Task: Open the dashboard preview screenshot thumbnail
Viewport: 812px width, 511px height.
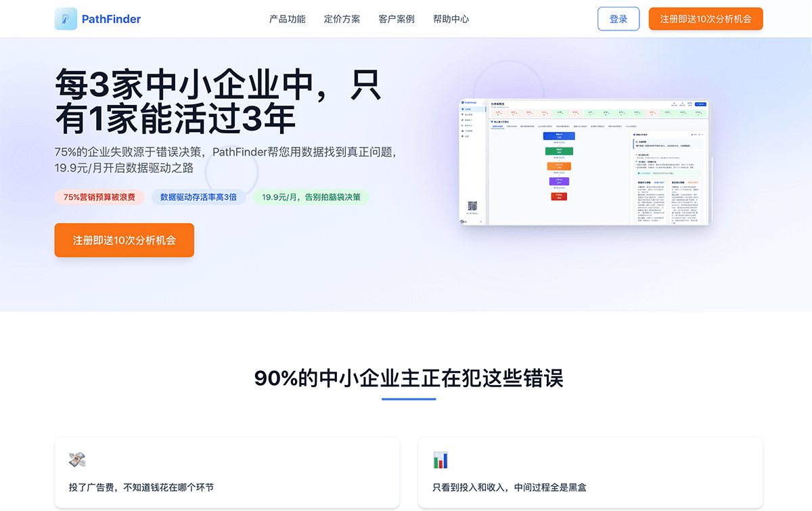Action: point(585,162)
